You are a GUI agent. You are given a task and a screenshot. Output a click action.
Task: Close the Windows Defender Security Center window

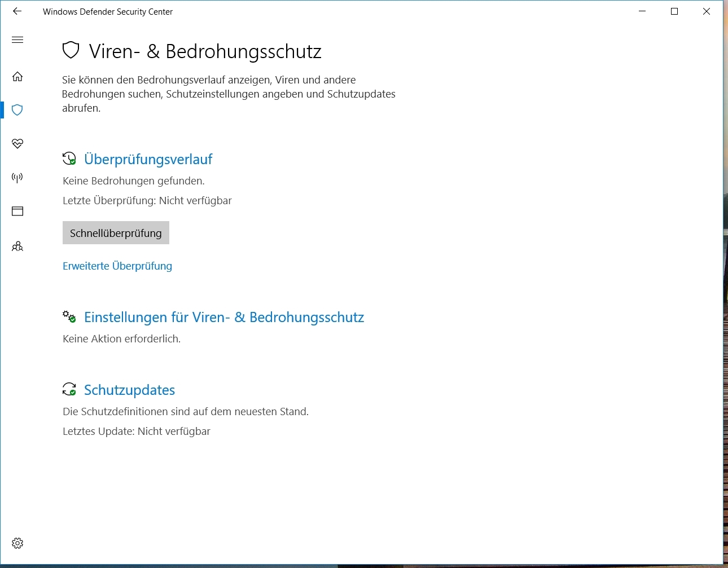[707, 11]
